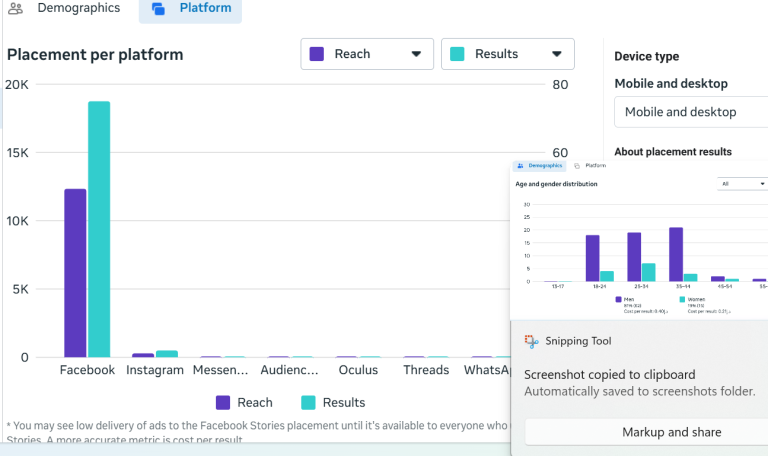Select the Oculus label on the x-axis
The width and height of the screenshot is (768, 456).
358,370
